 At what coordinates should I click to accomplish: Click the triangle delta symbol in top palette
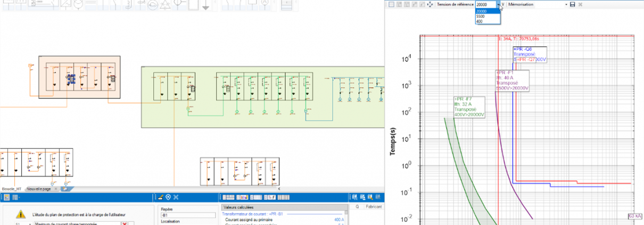coord(165,5)
